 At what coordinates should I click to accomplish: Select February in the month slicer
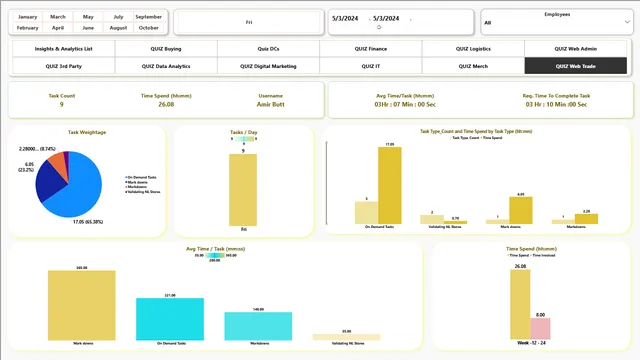(x=27, y=28)
